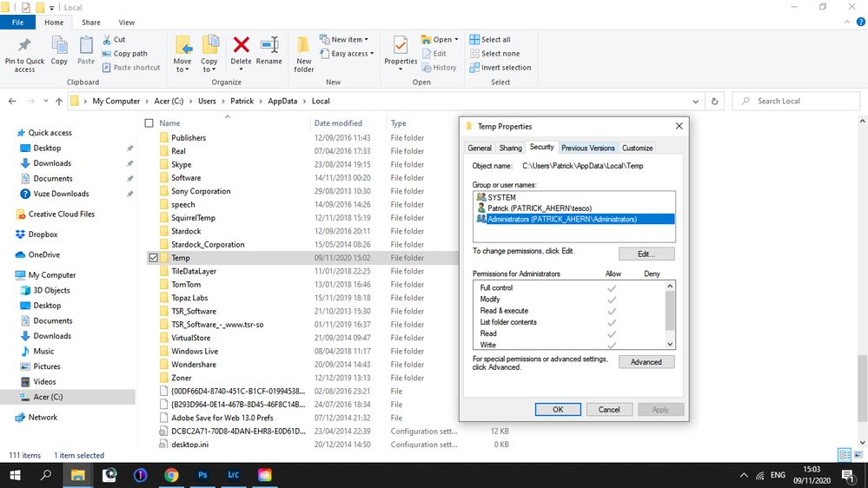Expand the address bar history dropdown
Viewport: 868px width, 488px height.
pos(695,102)
